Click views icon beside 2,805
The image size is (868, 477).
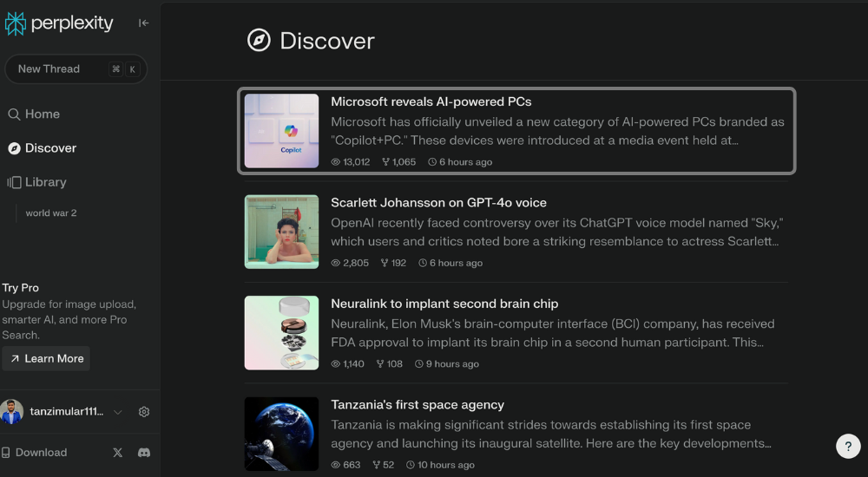(335, 263)
